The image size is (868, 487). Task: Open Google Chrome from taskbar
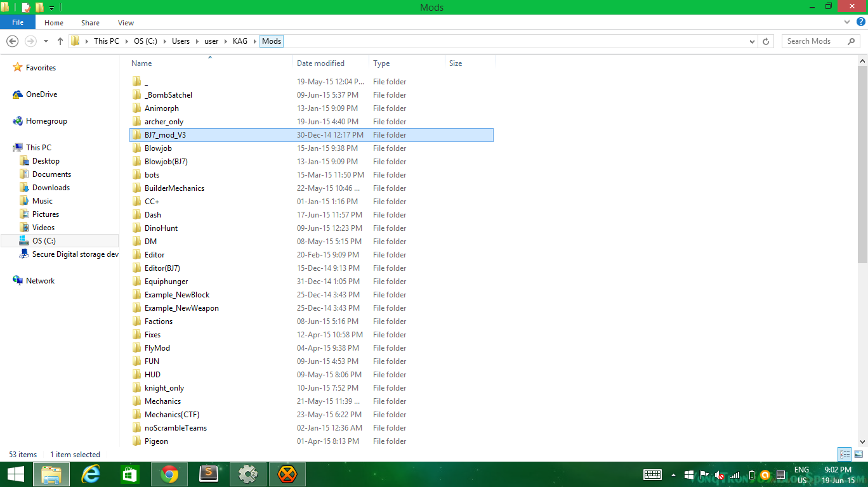point(169,474)
